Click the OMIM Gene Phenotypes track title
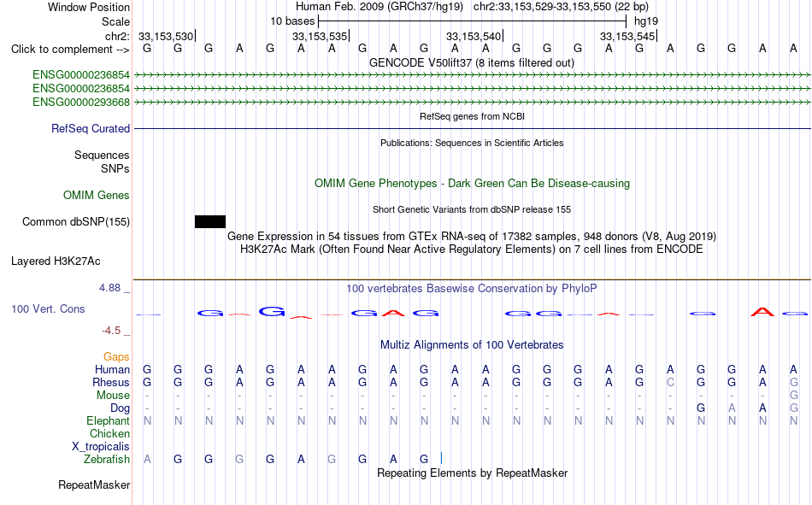 tap(472, 184)
